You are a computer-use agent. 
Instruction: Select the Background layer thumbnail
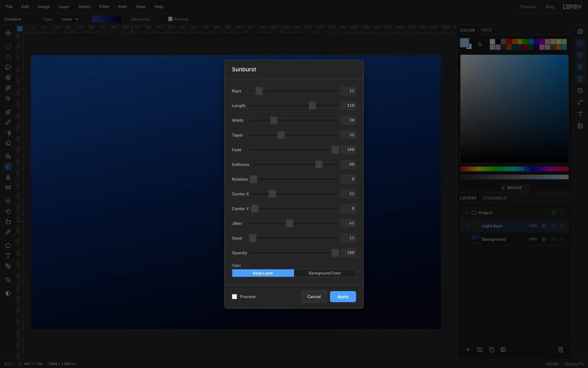point(476,239)
